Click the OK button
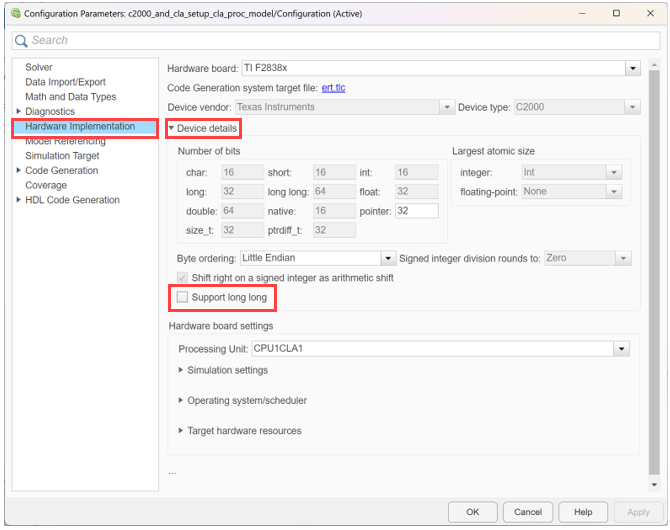This screenshot has width=670, height=530. coord(472,511)
